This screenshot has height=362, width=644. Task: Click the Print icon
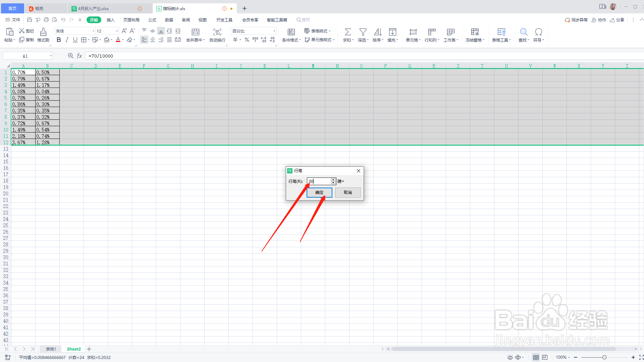click(46, 20)
